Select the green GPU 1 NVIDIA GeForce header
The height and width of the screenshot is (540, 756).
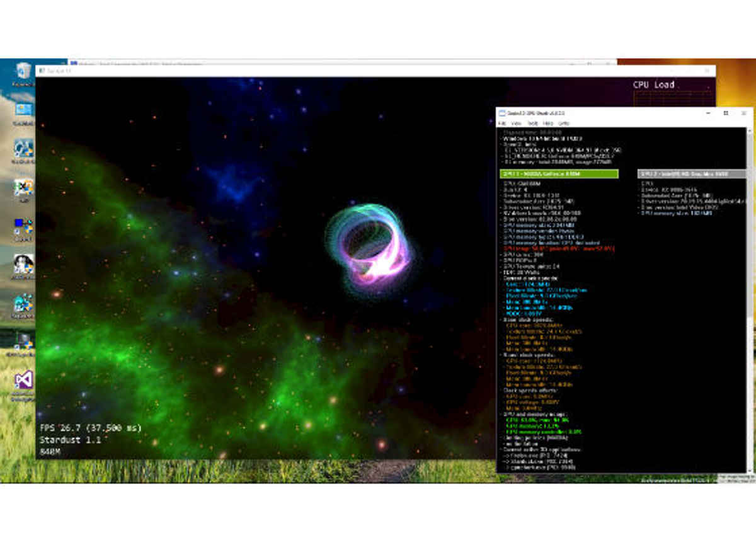(x=559, y=174)
